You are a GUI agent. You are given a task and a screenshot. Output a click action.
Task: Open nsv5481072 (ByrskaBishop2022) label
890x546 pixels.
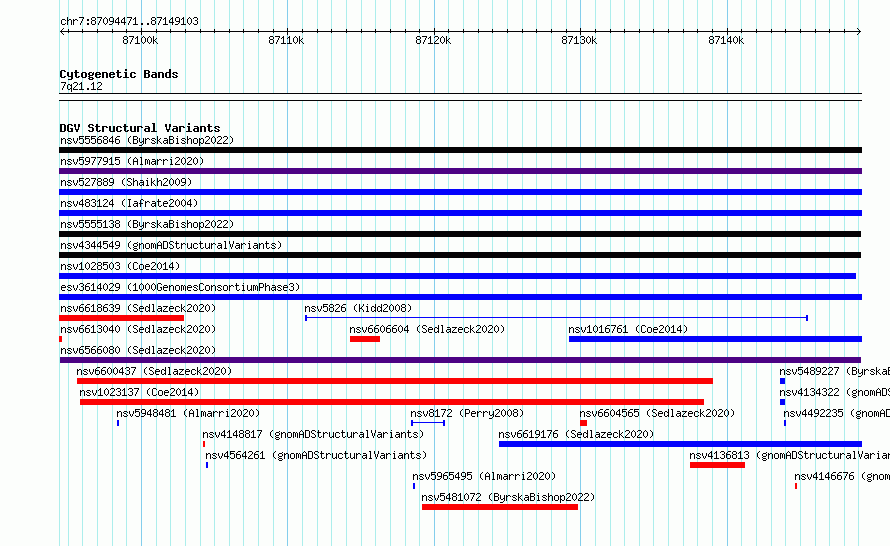pos(508,497)
